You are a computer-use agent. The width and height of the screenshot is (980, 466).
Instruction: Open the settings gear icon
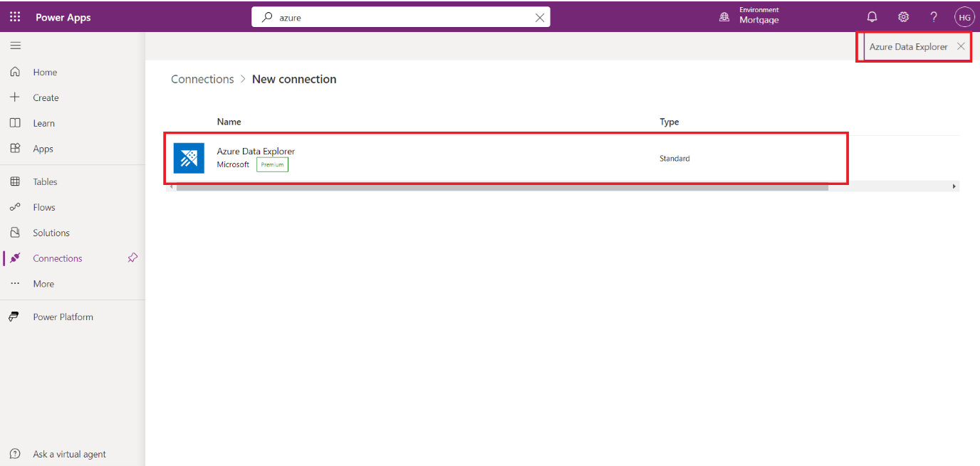(903, 17)
